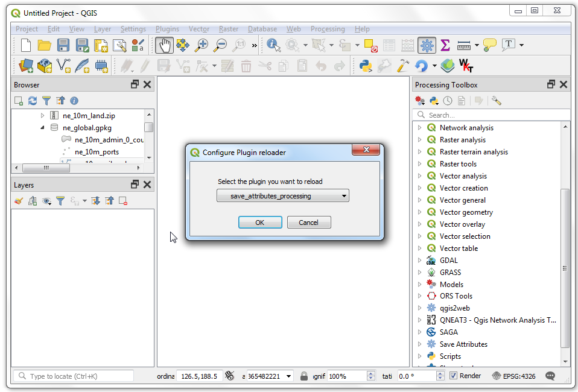Increase rotation value with up arrow

[x=440, y=373]
